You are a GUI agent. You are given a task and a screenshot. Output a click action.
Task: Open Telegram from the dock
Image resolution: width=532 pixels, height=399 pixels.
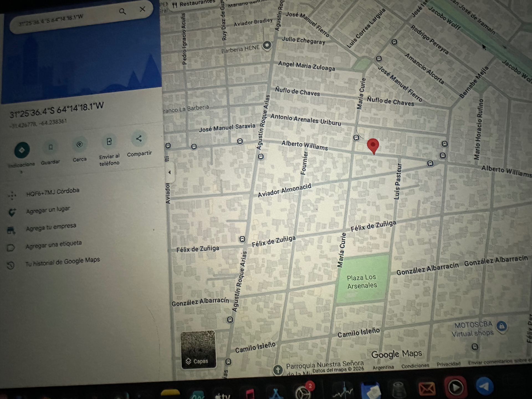coord(484,386)
